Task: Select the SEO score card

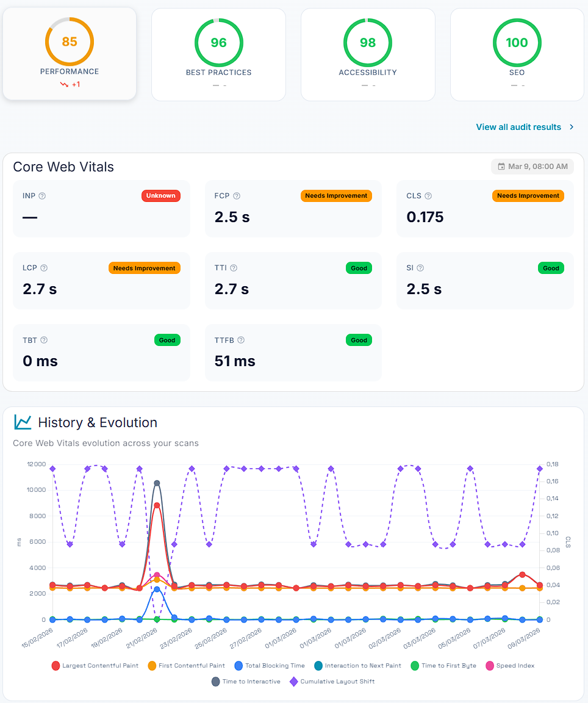Action: pyautogui.click(x=517, y=53)
